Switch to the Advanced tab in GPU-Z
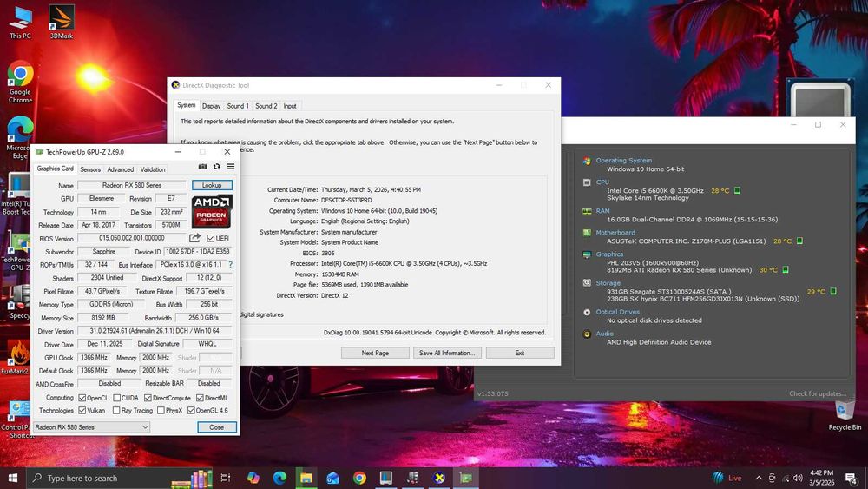Screen dimensions: 868x489 pos(120,169)
